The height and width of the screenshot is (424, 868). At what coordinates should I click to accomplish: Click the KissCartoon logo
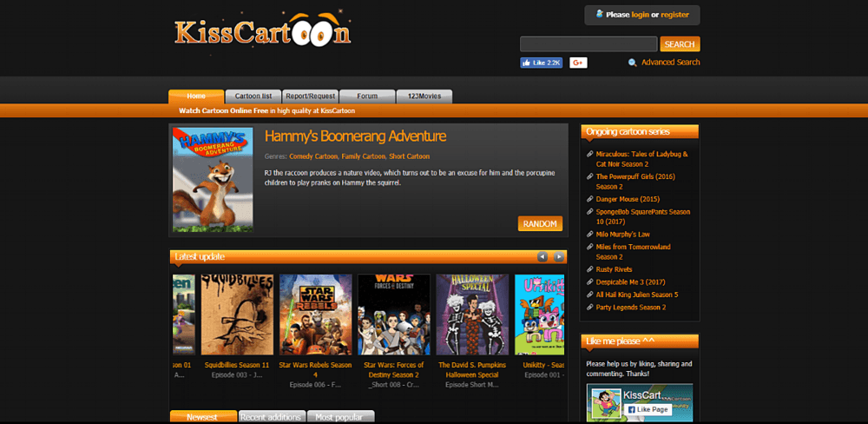pyautogui.click(x=262, y=31)
